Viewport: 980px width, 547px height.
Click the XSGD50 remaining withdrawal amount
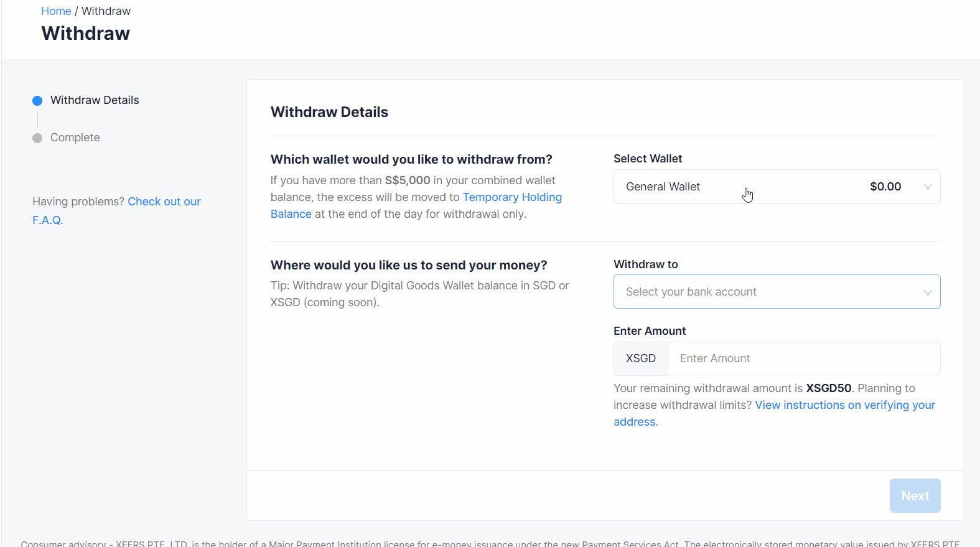point(829,388)
